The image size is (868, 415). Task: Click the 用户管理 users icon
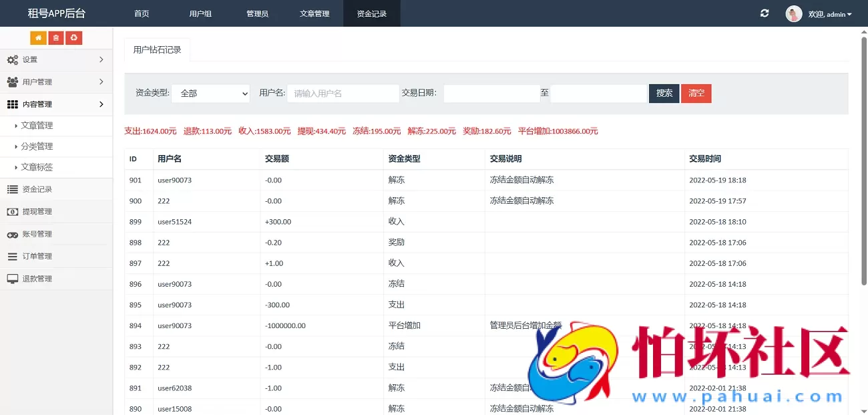11,82
